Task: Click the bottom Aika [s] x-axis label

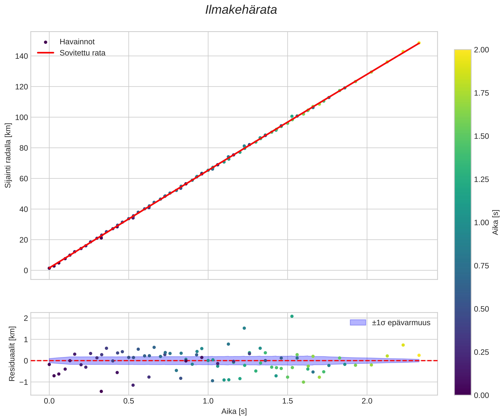Action: [234, 411]
